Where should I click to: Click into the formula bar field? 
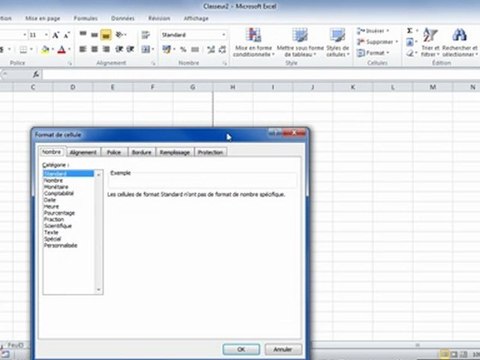pyautogui.click(x=260, y=74)
